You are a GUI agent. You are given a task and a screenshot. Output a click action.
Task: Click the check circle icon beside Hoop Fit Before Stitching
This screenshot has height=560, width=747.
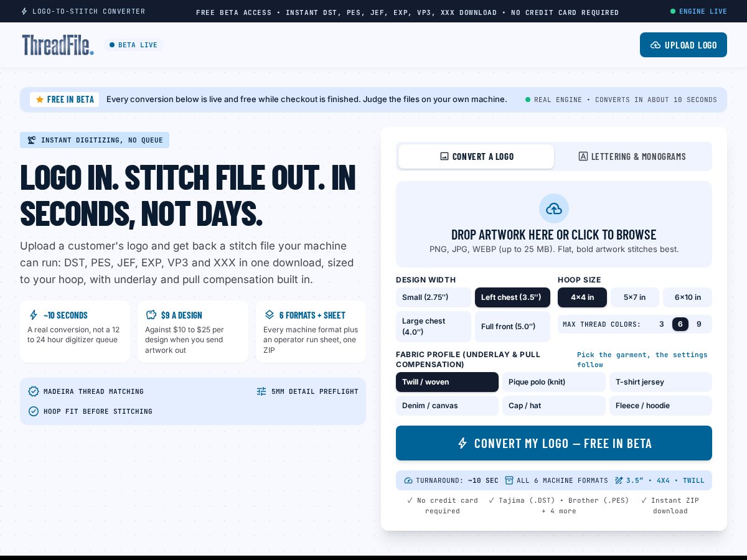click(x=34, y=411)
